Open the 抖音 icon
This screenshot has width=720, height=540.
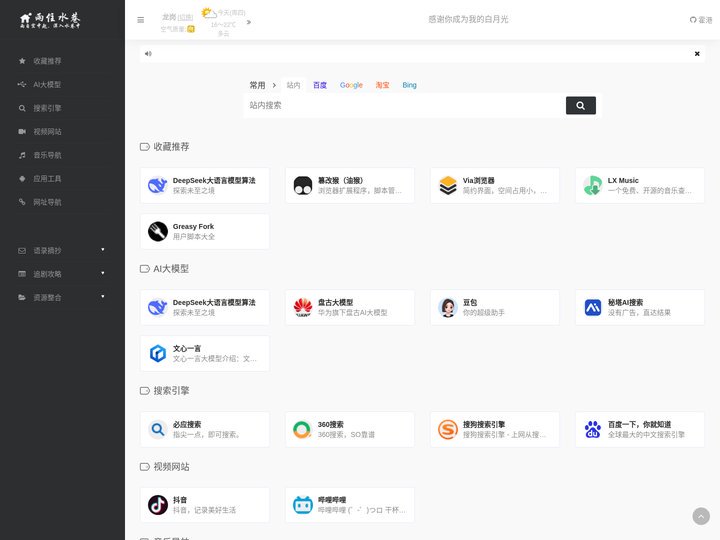158,505
